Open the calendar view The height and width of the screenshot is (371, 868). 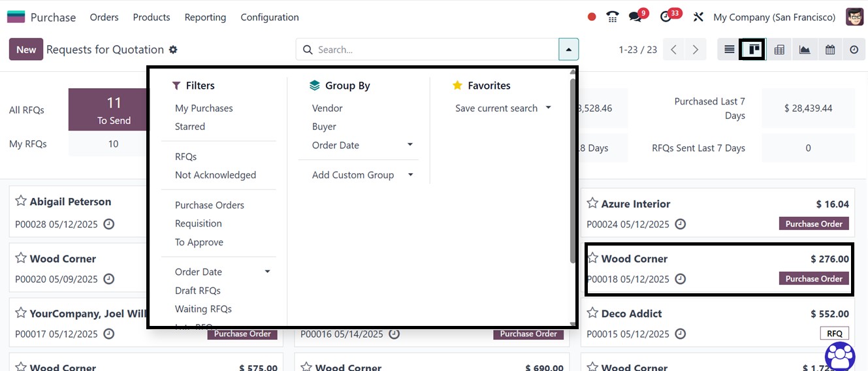830,50
